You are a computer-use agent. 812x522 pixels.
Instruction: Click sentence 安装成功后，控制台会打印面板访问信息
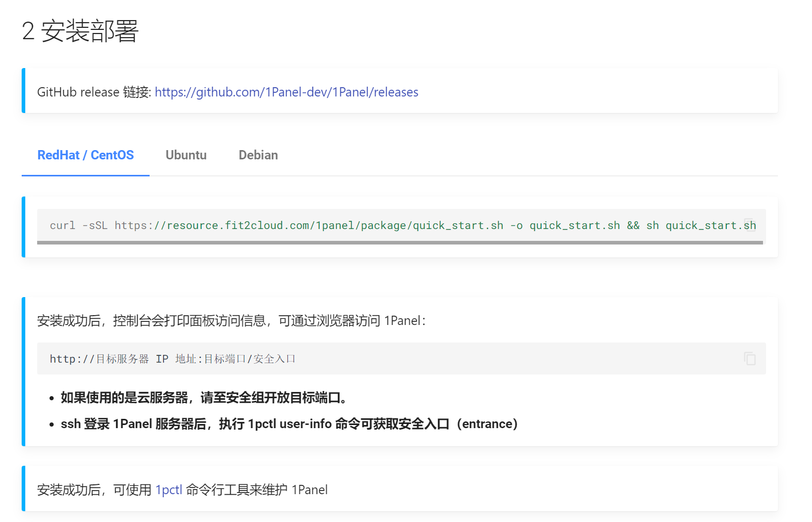(231, 321)
